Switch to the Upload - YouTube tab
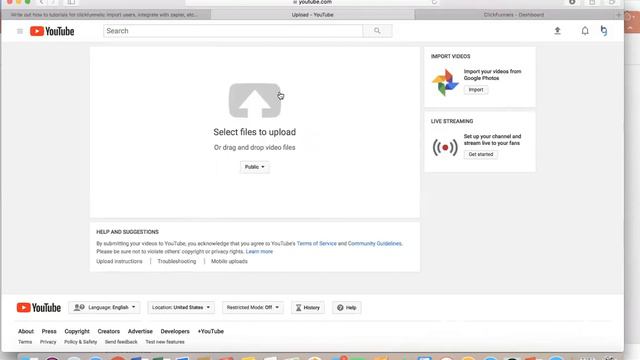This screenshot has height=360, width=640. click(x=313, y=15)
